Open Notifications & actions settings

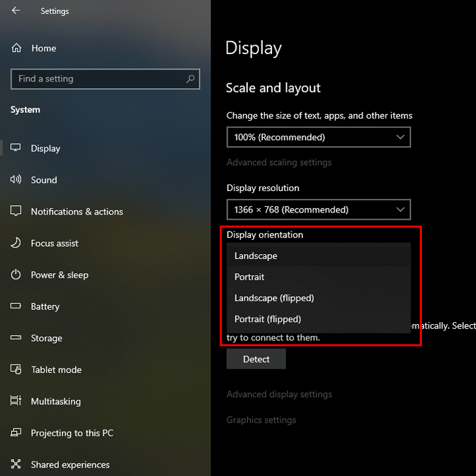pyautogui.click(x=76, y=212)
